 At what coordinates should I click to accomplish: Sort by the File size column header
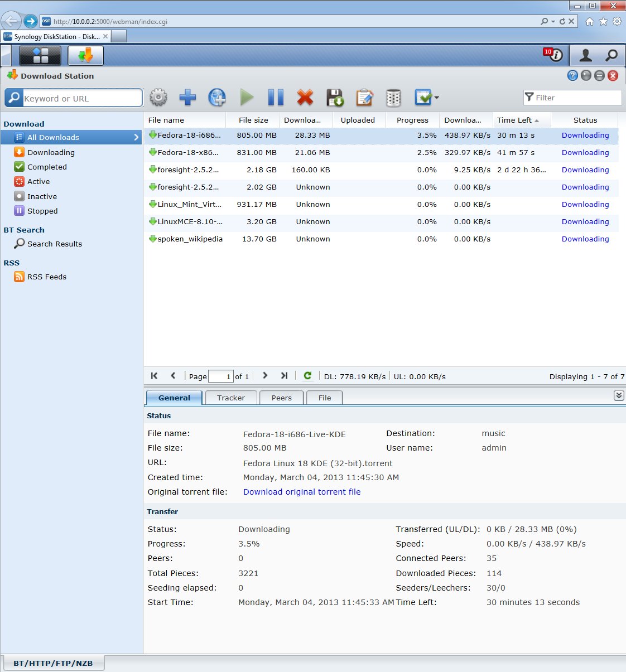pos(253,120)
